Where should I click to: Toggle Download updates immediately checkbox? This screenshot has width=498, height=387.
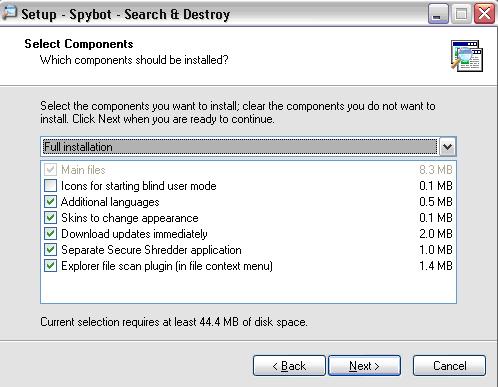(x=50, y=234)
